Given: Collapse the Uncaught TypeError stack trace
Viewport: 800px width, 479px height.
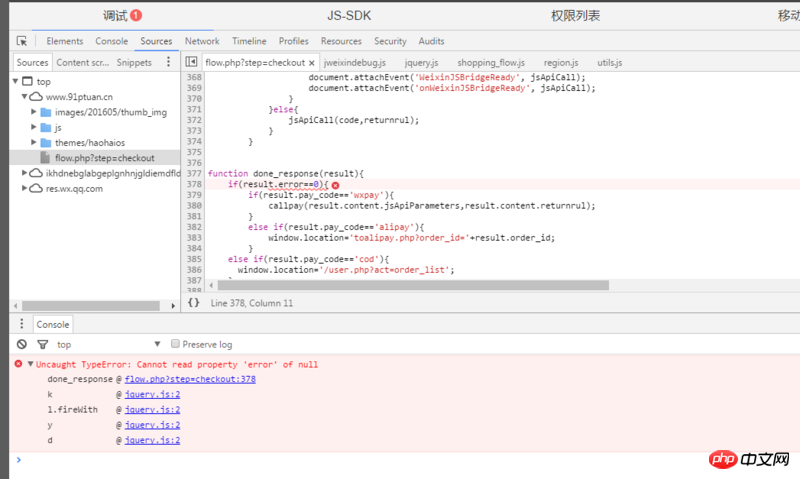Looking at the screenshot, I should tap(30, 364).
